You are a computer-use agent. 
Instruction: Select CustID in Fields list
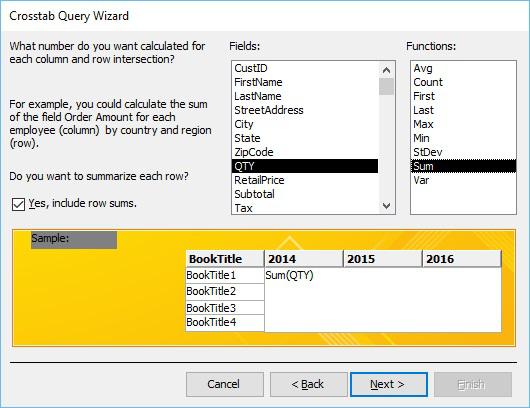[x=305, y=68]
